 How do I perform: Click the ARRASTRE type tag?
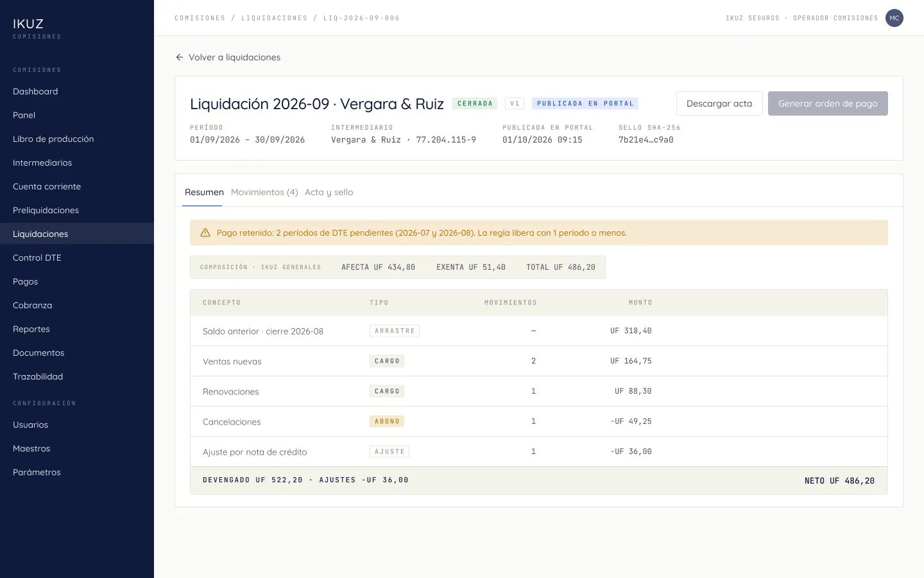(395, 331)
